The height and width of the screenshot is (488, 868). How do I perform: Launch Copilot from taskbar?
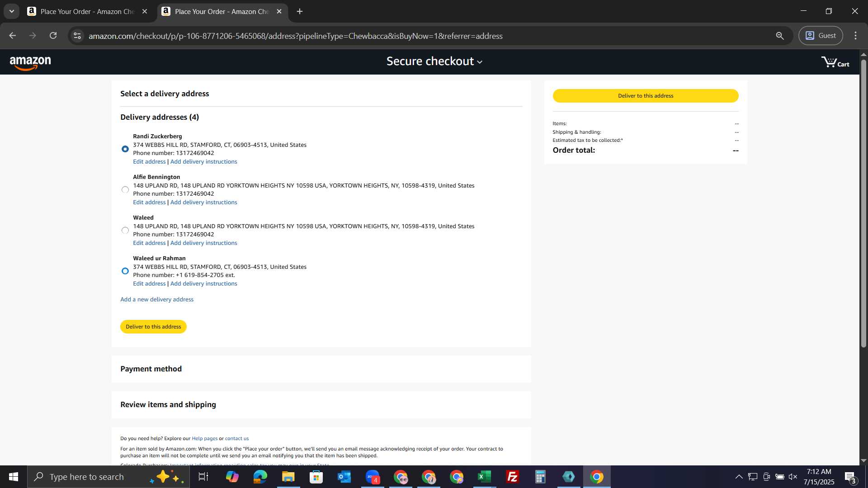(x=232, y=477)
